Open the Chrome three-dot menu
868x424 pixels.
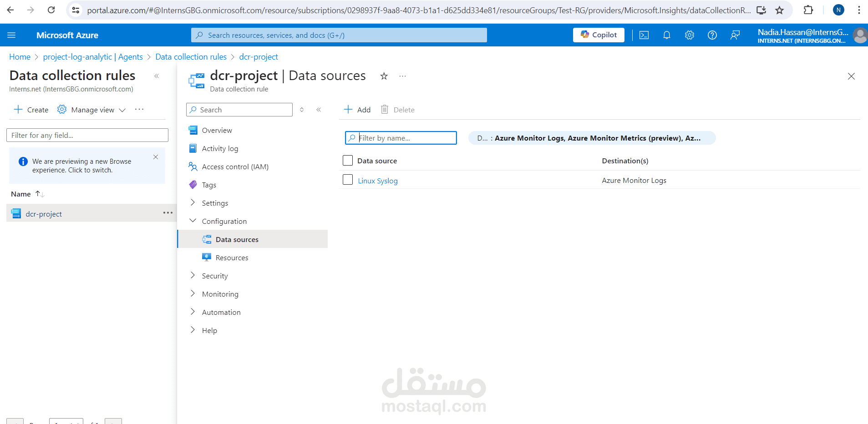[x=859, y=10]
